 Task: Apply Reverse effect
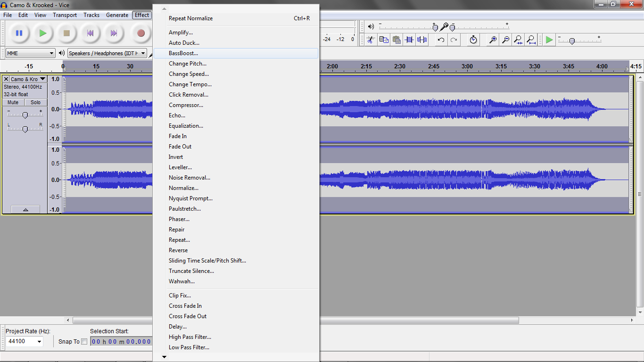[236, 250]
